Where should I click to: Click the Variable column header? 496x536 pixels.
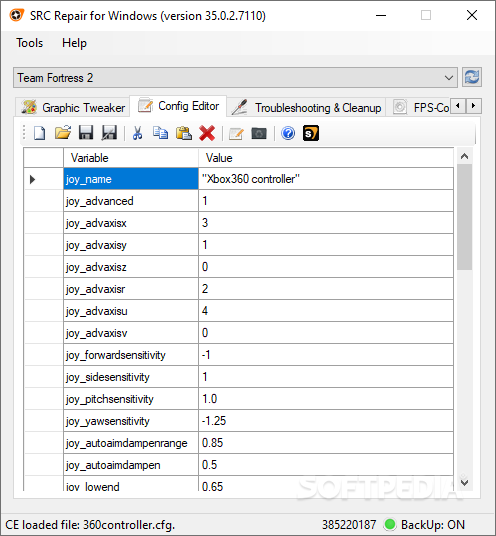(131, 158)
